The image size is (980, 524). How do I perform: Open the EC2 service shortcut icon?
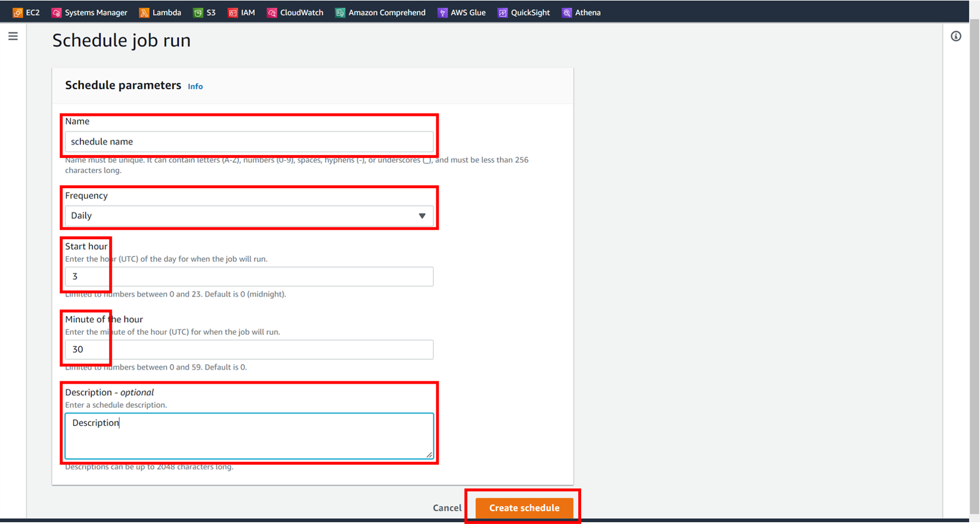pos(18,12)
